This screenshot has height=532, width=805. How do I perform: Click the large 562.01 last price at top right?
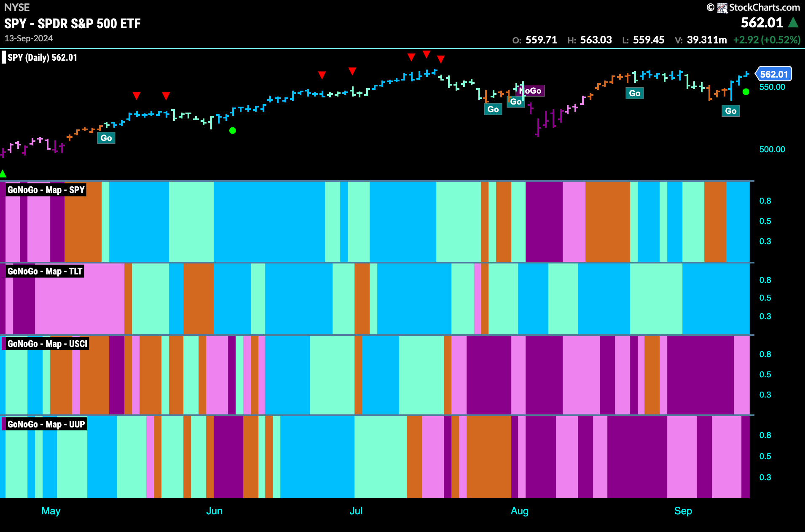pyautogui.click(x=762, y=23)
